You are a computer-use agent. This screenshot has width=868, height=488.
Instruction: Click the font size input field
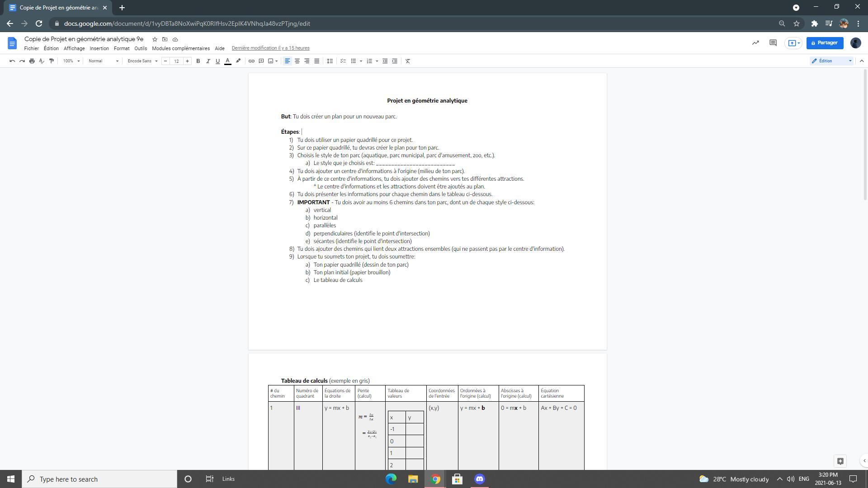click(176, 61)
